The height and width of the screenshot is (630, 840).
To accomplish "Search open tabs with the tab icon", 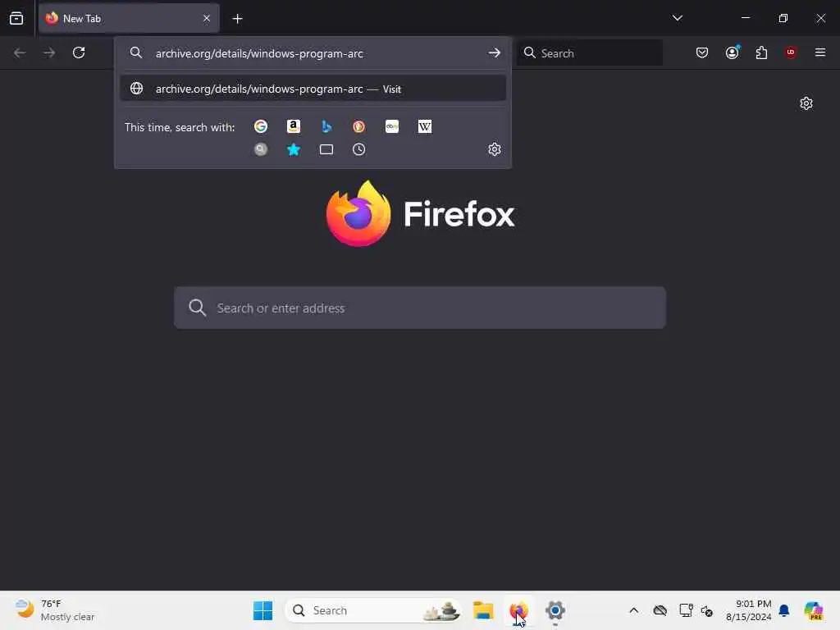I will pos(326,149).
